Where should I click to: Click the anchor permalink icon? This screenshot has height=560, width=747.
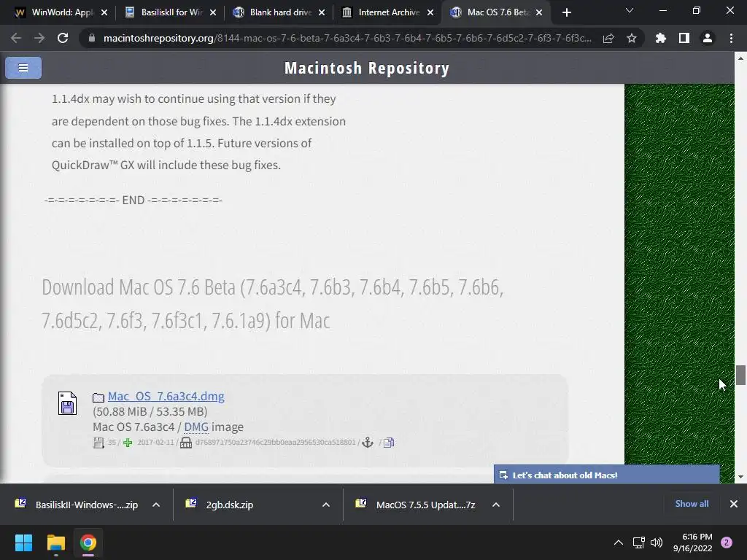click(x=368, y=443)
